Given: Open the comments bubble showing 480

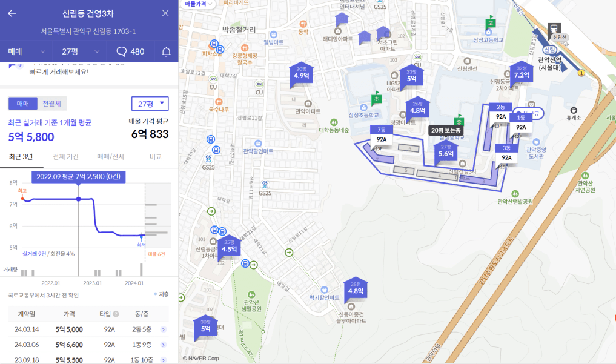Looking at the screenshot, I should click(130, 51).
